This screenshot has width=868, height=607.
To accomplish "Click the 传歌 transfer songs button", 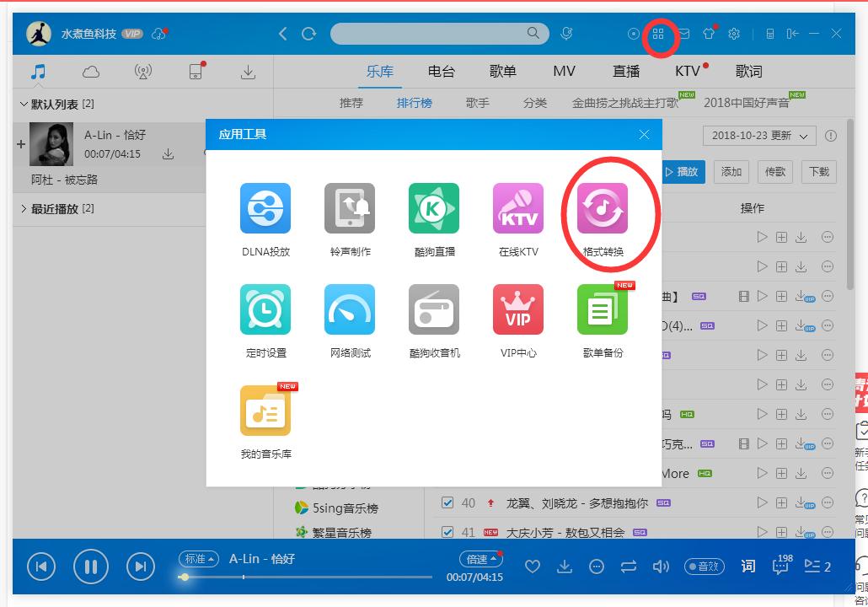I will [x=774, y=172].
